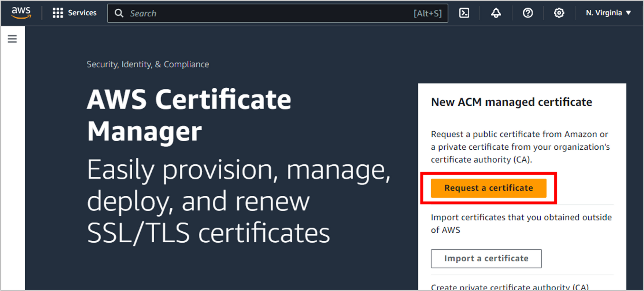Click the magnifier icon in the search bar

(119, 13)
